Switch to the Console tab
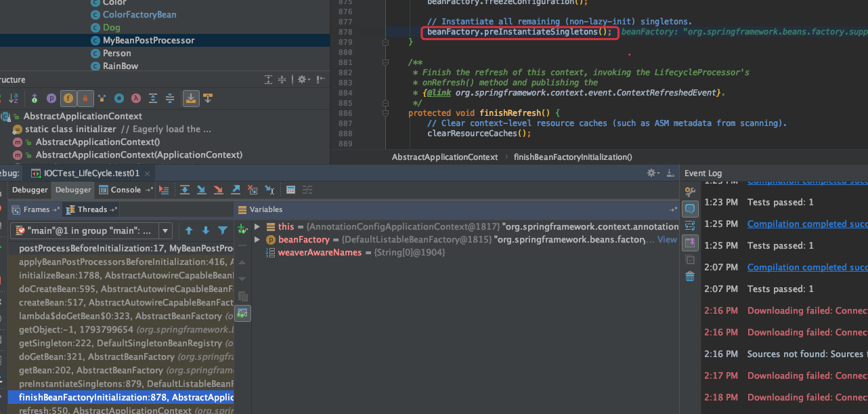Screen dimensions: 868x414 pyautogui.click(x=127, y=190)
